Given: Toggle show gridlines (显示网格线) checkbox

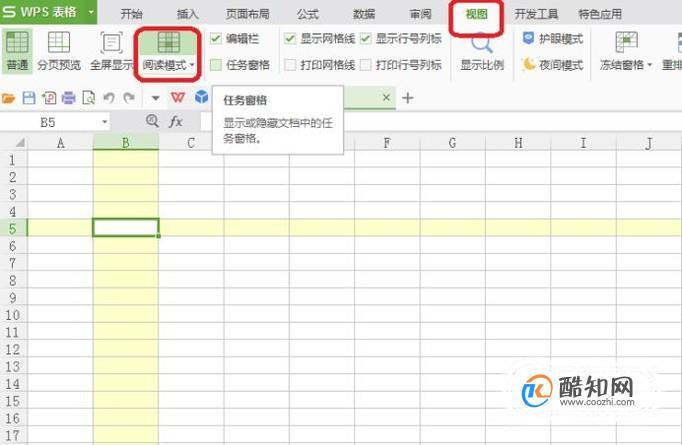Looking at the screenshot, I should coord(290,39).
